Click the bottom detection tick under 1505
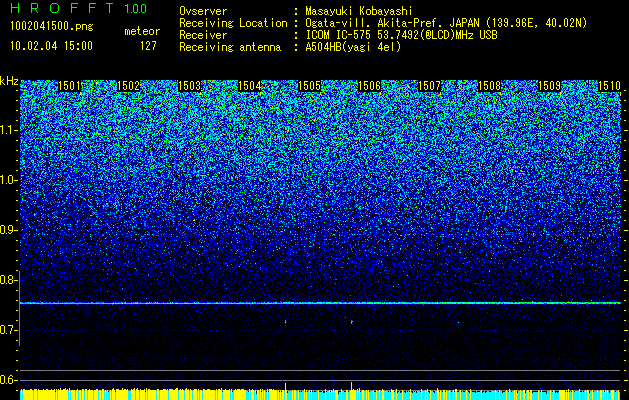 click(285, 386)
